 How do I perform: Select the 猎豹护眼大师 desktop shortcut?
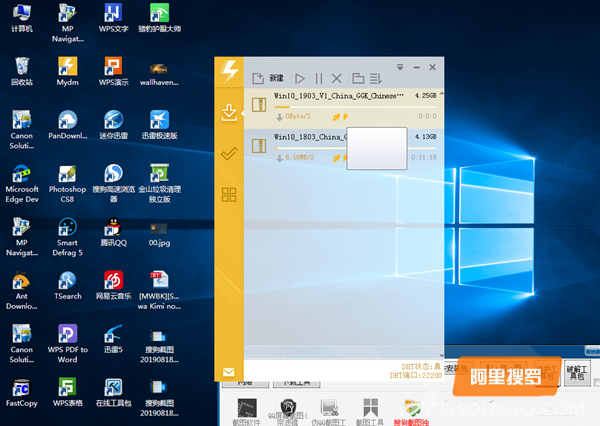click(160, 18)
